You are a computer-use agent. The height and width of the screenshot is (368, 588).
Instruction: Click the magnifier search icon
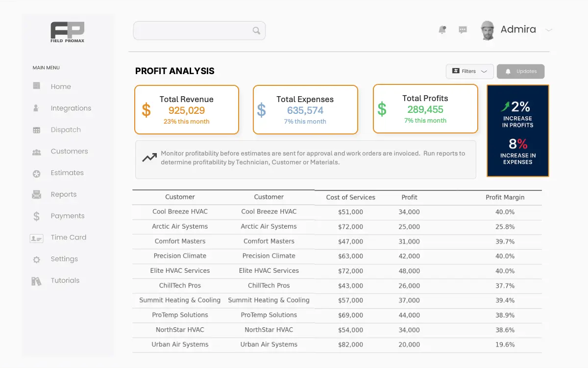pos(256,31)
